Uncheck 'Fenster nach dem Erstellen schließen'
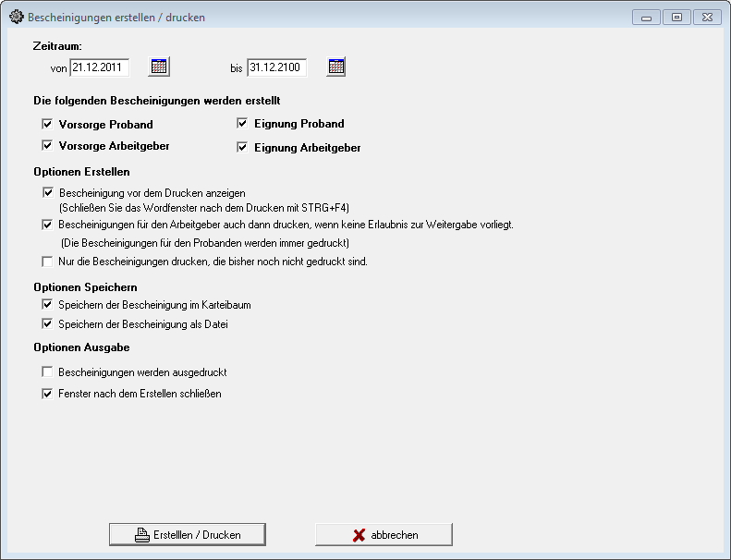The width and height of the screenshot is (731, 560). pyautogui.click(x=48, y=394)
